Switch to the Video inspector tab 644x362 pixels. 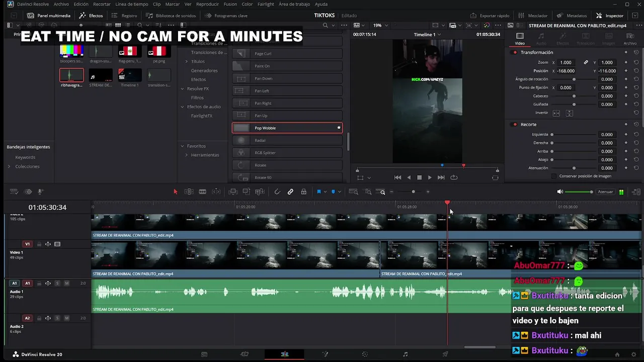click(x=520, y=39)
